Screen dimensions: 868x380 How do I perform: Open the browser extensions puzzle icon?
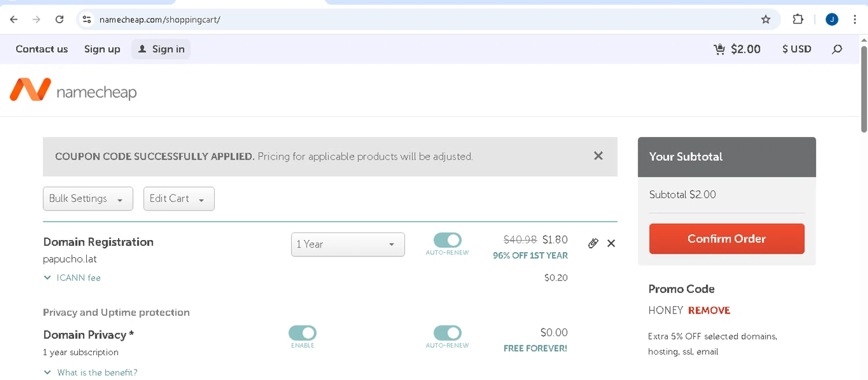pyautogui.click(x=798, y=19)
